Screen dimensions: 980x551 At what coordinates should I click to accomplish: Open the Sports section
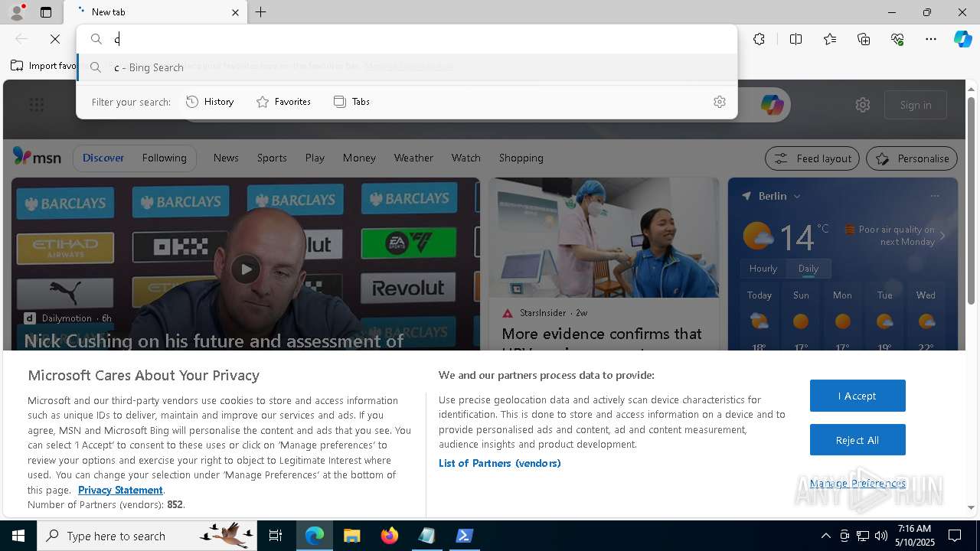272,158
